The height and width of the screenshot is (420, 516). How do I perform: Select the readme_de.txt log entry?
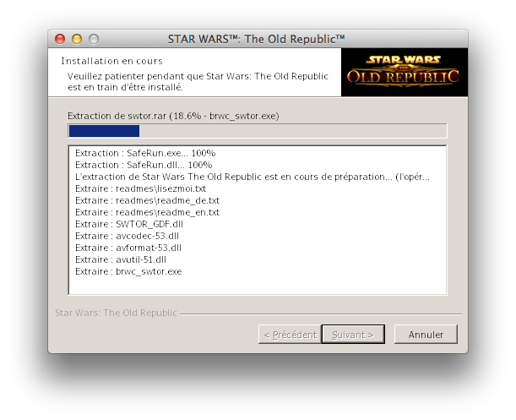147,200
